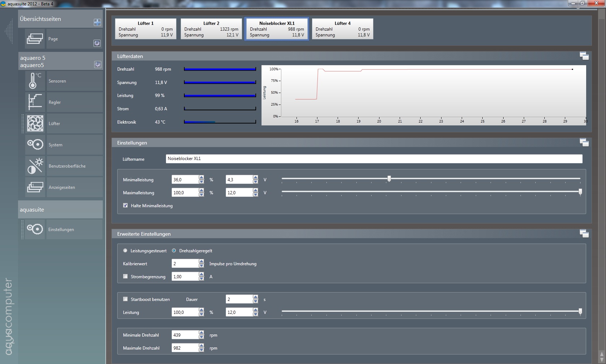This screenshot has width=606, height=364.
Task: Click the Regler controller icon
Action: pos(35,102)
